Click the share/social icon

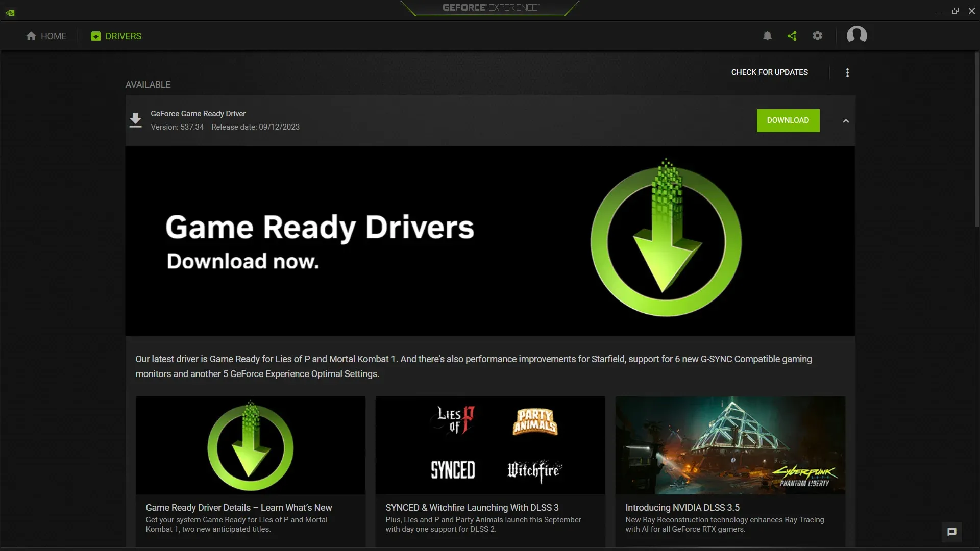click(792, 35)
